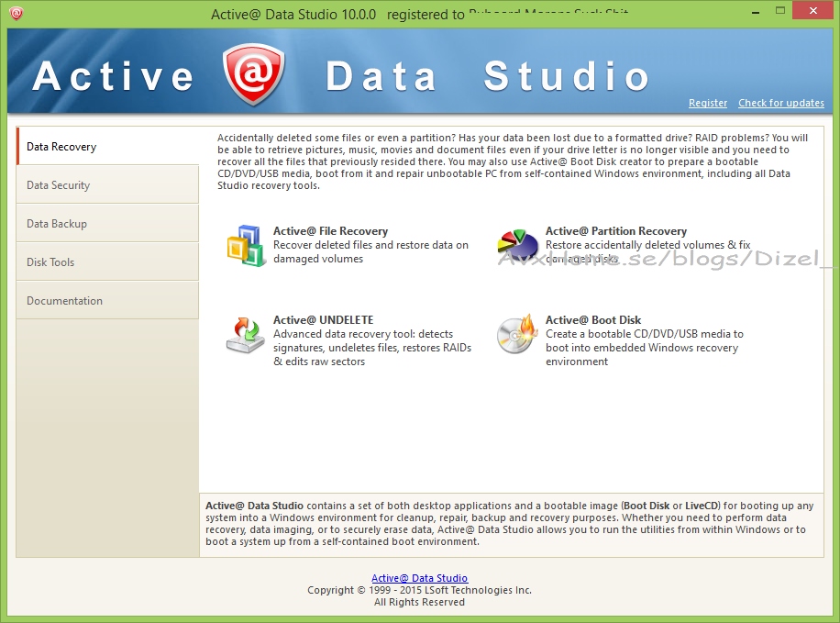Click 'Create a bootable CD/DVD/USB media' description
This screenshot has width=840, height=623.
click(x=645, y=348)
